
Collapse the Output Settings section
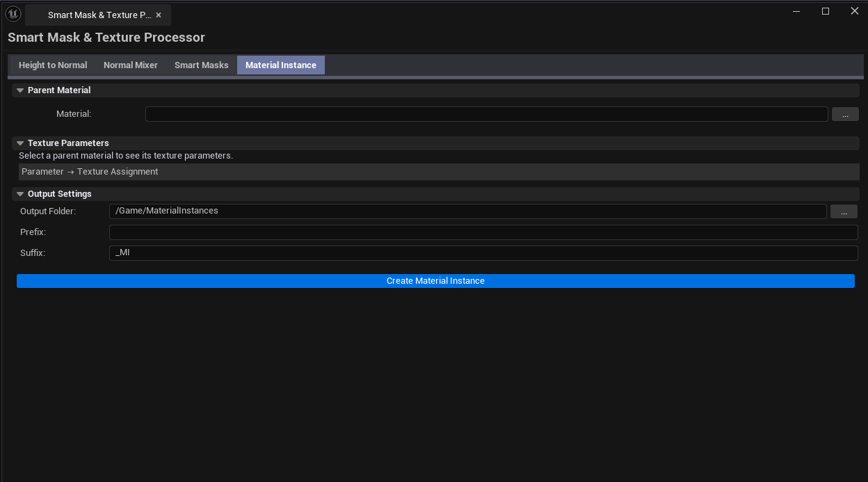tap(20, 194)
